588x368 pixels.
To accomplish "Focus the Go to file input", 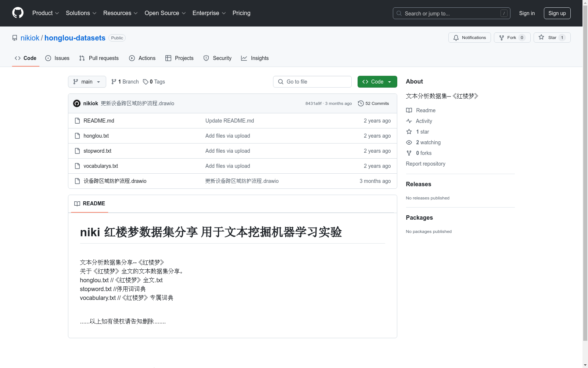I will 312,82.
